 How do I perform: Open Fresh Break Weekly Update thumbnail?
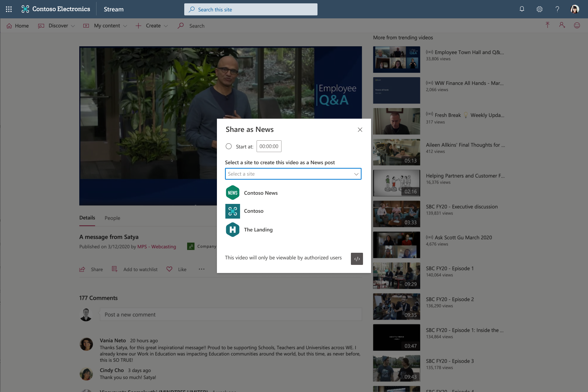[397, 121]
